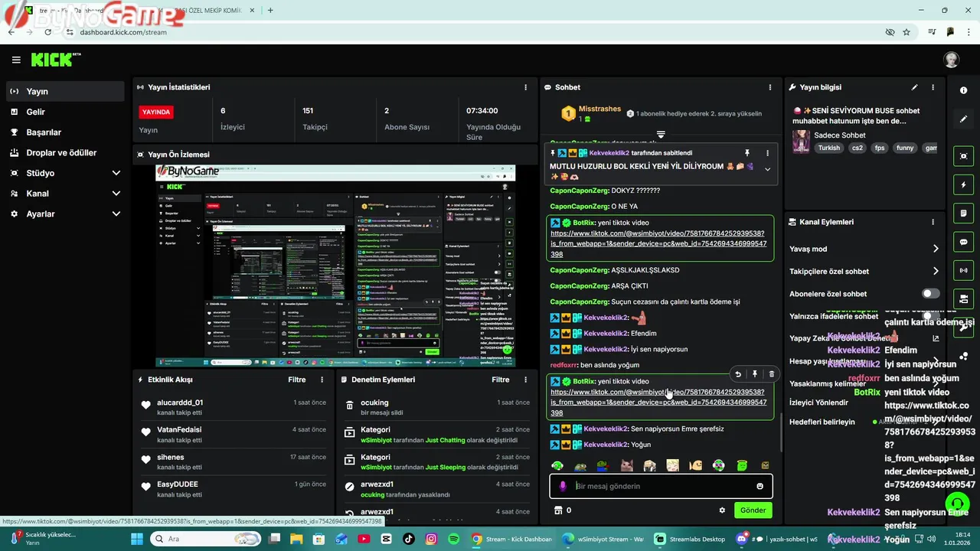The height and width of the screenshot is (551, 980).
Task: Select the cat emote in quick bar
Action: [626, 465]
